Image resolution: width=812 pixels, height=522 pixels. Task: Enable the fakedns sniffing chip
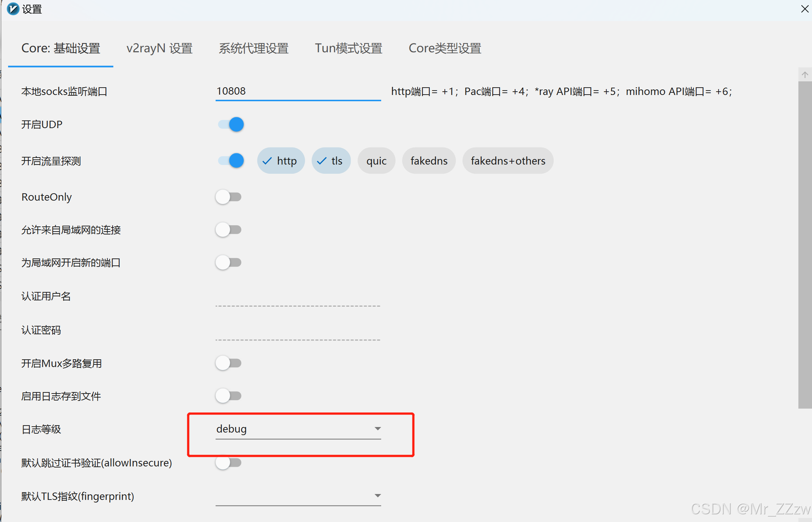point(429,161)
